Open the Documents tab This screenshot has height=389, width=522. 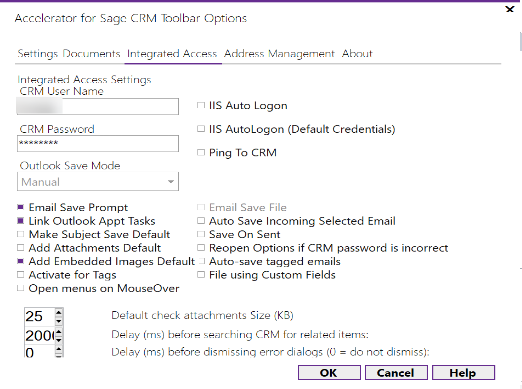pyautogui.click(x=91, y=54)
